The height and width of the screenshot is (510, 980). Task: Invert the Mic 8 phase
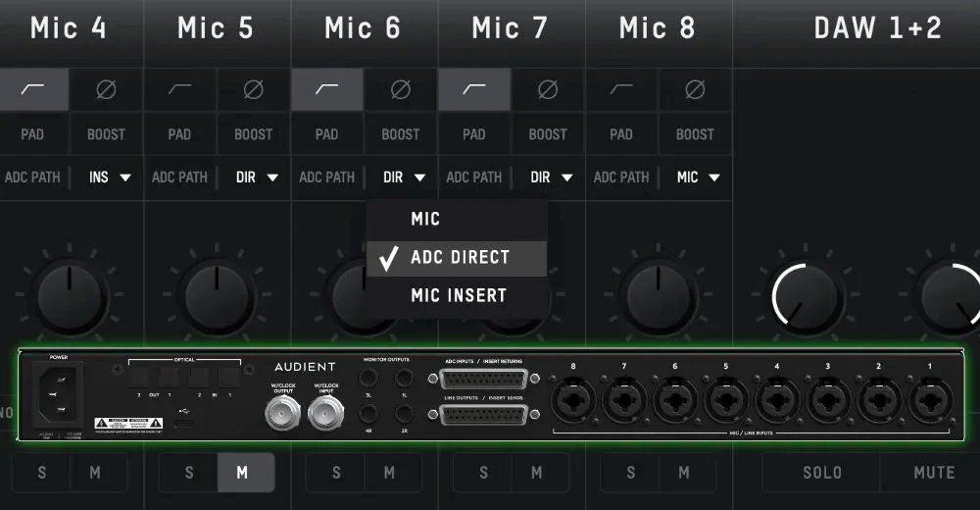coord(695,89)
